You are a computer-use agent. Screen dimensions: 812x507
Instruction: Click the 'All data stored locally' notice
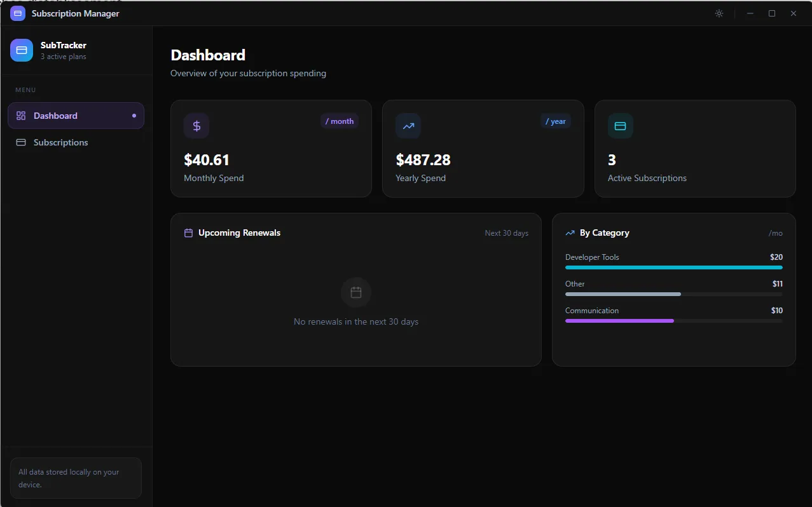(76, 478)
